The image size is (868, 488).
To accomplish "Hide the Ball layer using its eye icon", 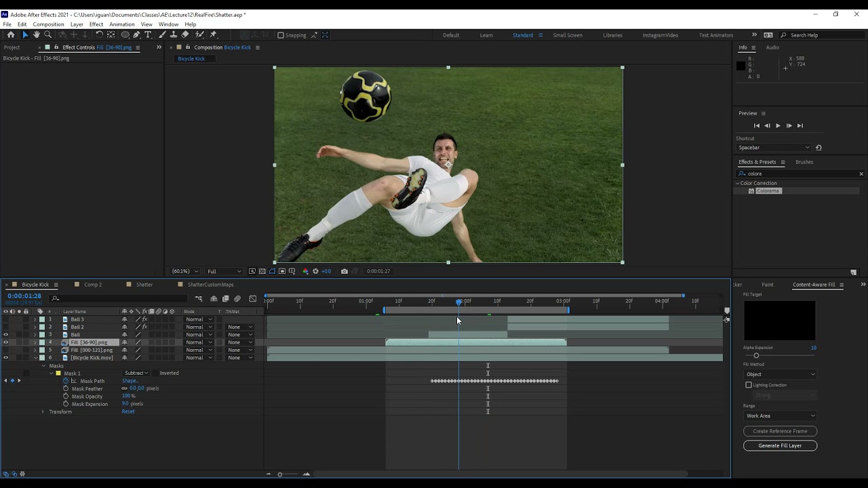I will click(x=5, y=334).
